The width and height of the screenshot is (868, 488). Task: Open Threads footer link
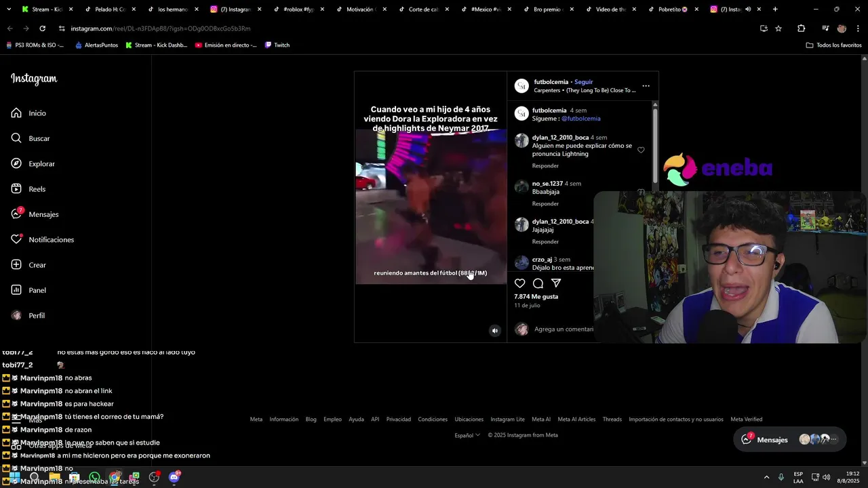pyautogui.click(x=612, y=420)
